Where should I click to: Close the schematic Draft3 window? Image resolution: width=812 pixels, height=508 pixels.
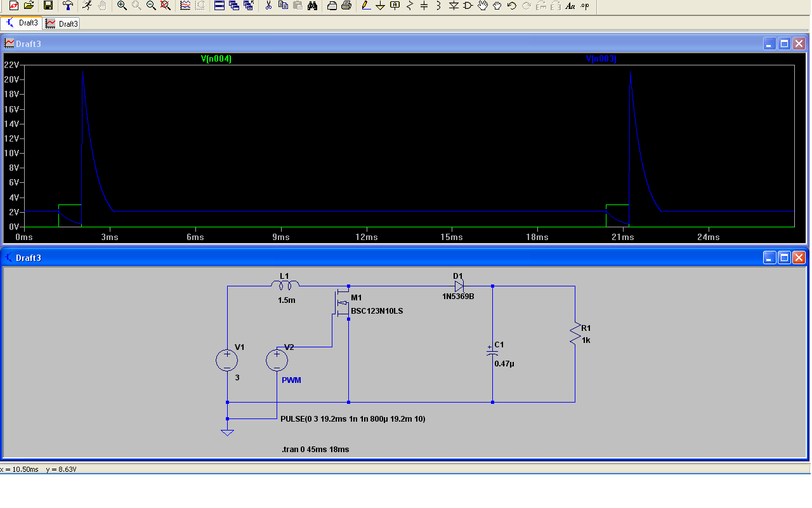[799, 258]
